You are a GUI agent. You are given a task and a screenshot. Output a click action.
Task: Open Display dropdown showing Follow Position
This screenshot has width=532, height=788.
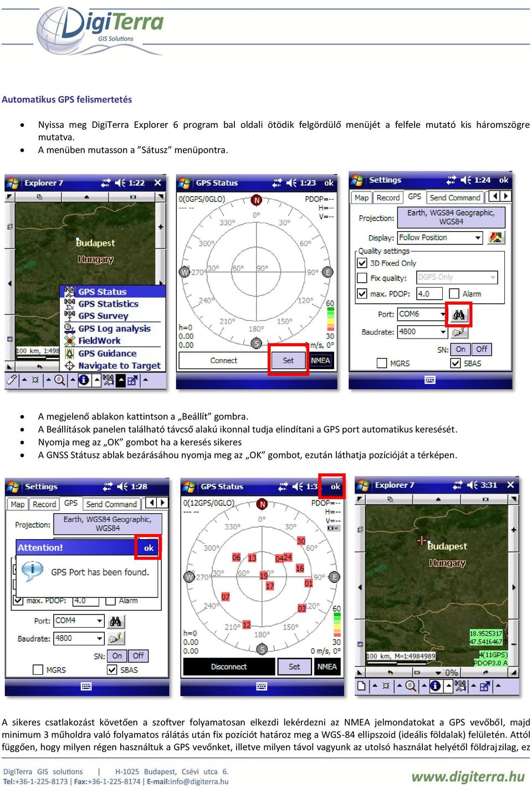coord(440,238)
